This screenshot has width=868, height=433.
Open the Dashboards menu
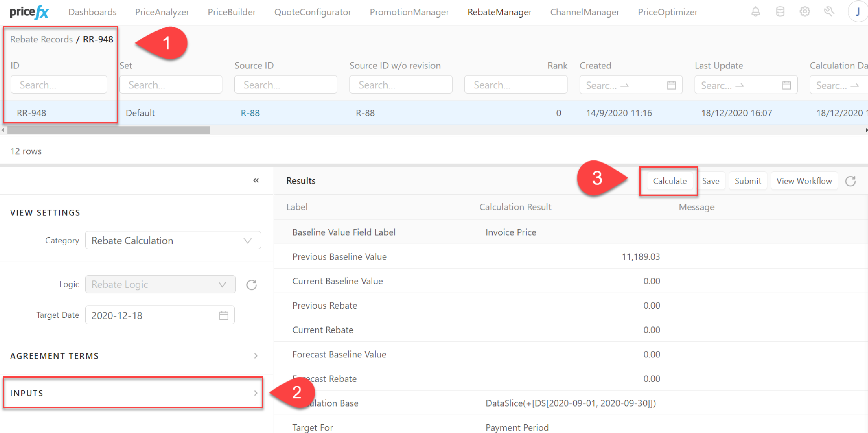92,12
